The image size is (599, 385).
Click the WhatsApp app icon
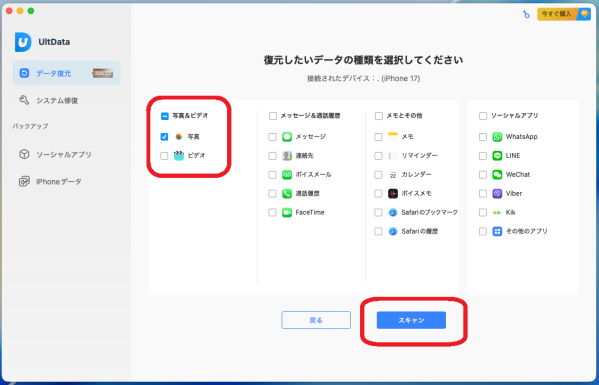coord(497,137)
